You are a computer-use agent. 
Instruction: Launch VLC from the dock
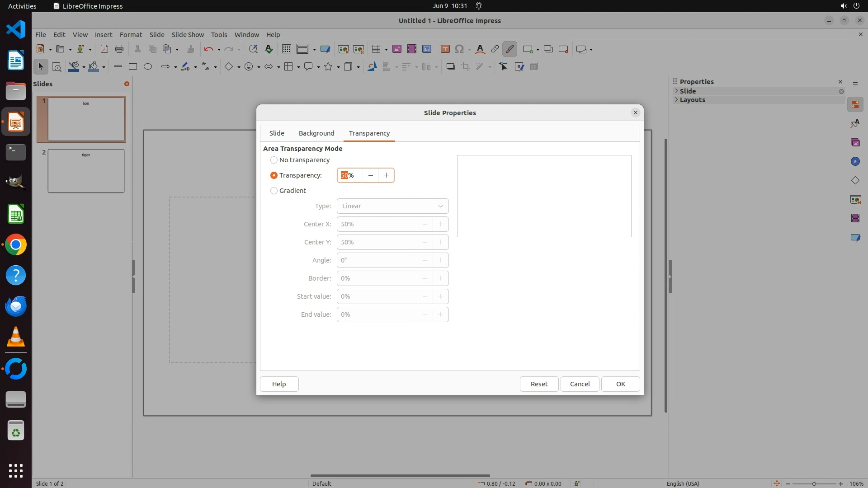[x=16, y=337]
